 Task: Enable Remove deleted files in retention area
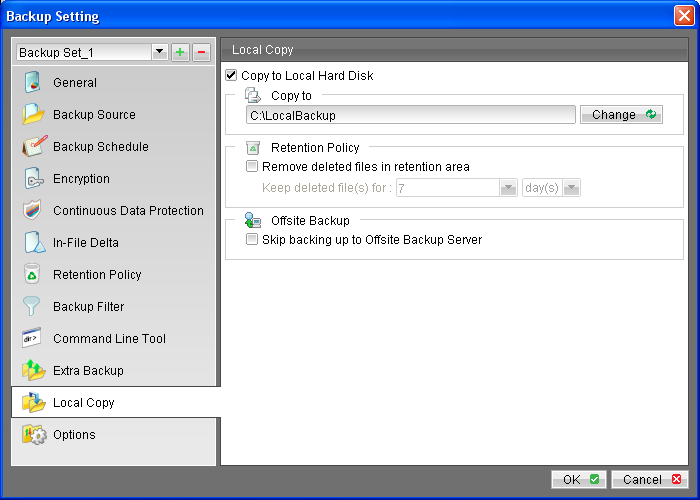tap(252, 167)
